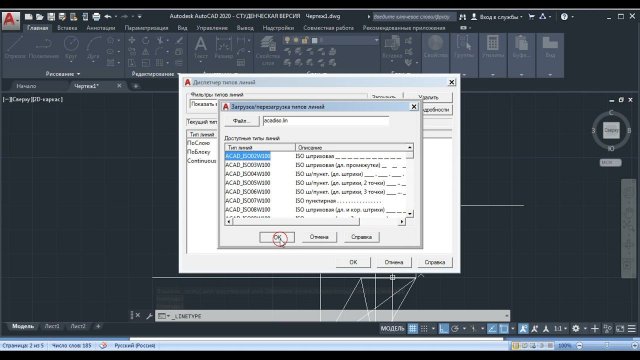640x360 pixels.
Task: Select ACAD_ISO07W100 linetype row
Action: pyautogui.click(x=316, y=201)
